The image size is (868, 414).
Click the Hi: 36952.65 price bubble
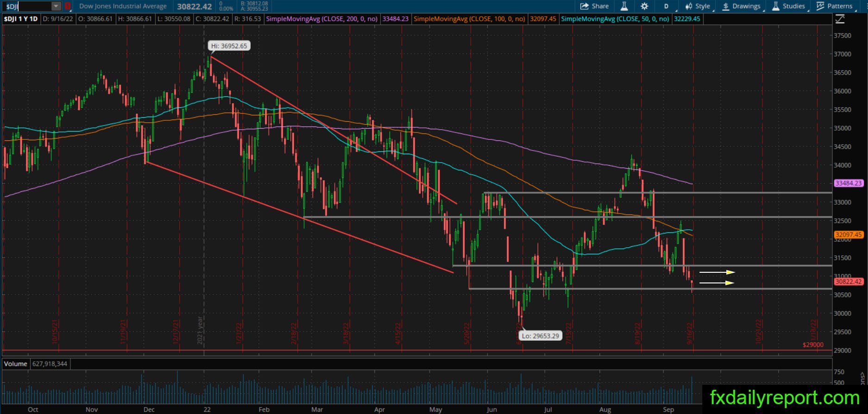(x=229, y=46)
